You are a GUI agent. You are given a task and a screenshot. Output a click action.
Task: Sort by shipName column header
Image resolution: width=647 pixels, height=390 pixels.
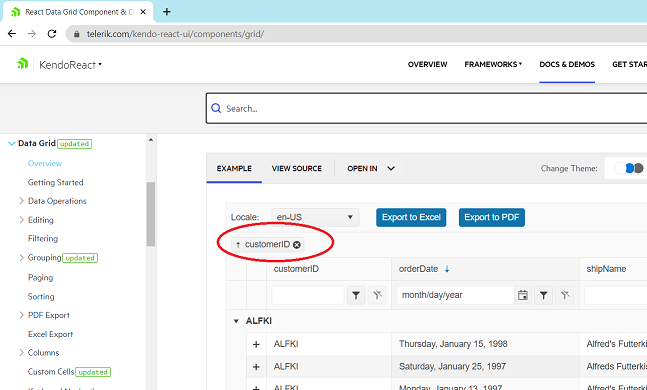606,269
